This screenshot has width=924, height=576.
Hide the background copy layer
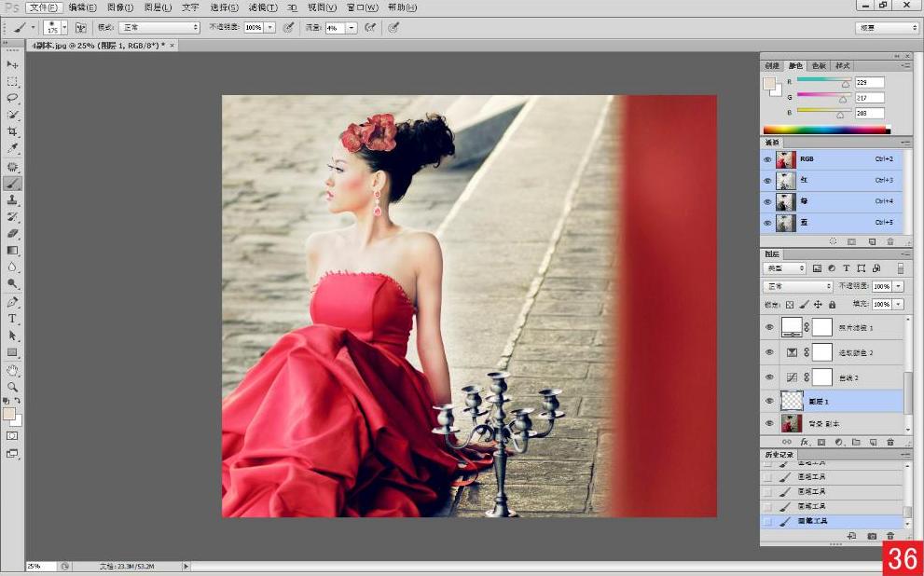pyautogui.click(x=769, y=423)
